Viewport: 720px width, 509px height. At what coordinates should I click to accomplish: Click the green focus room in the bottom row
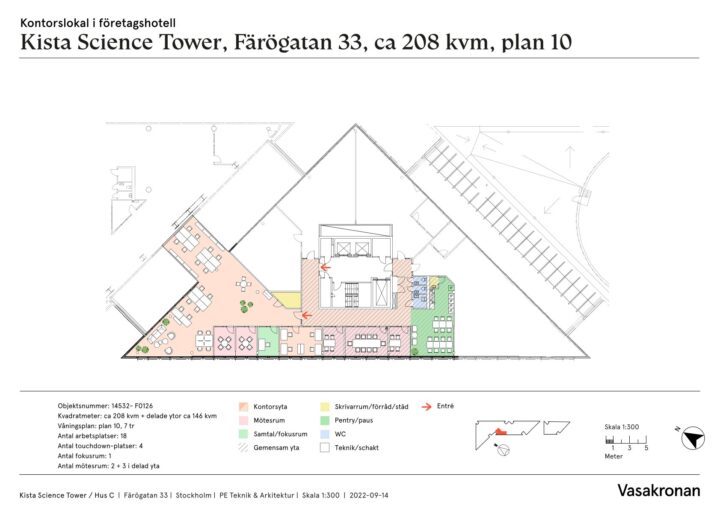[x=269, y=341]
